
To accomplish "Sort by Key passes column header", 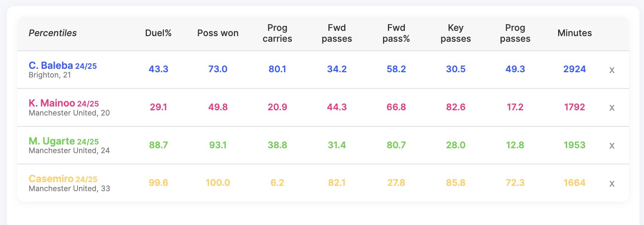I will click(456, 33).
